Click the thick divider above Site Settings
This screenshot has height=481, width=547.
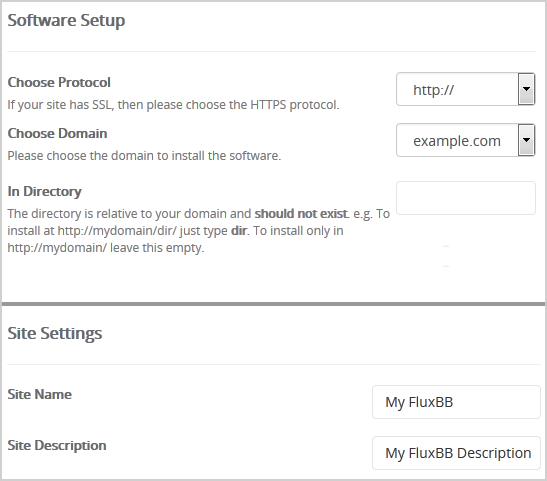tap(274, 304)
